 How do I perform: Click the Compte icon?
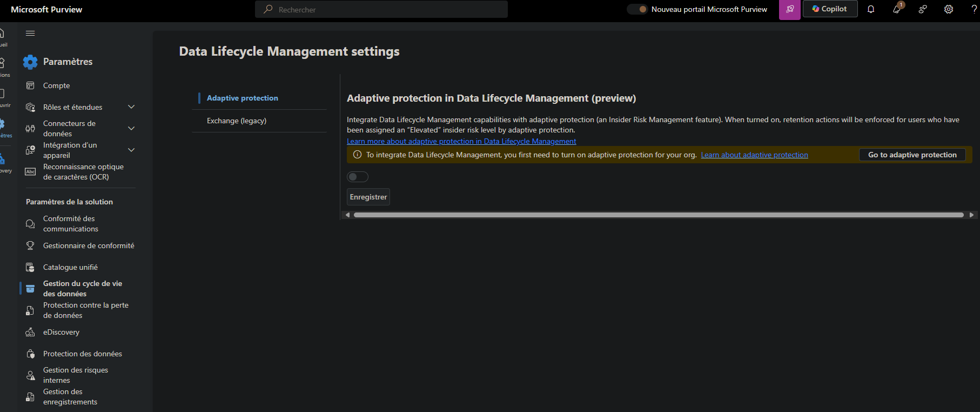pos(30,85)
